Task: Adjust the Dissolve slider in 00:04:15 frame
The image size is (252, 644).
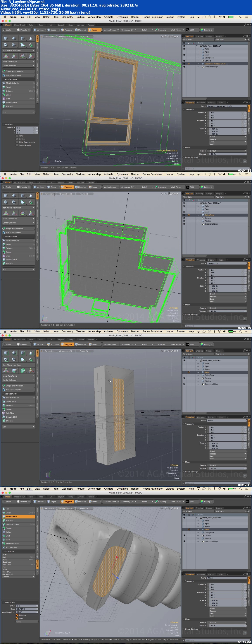Action: 228,154
